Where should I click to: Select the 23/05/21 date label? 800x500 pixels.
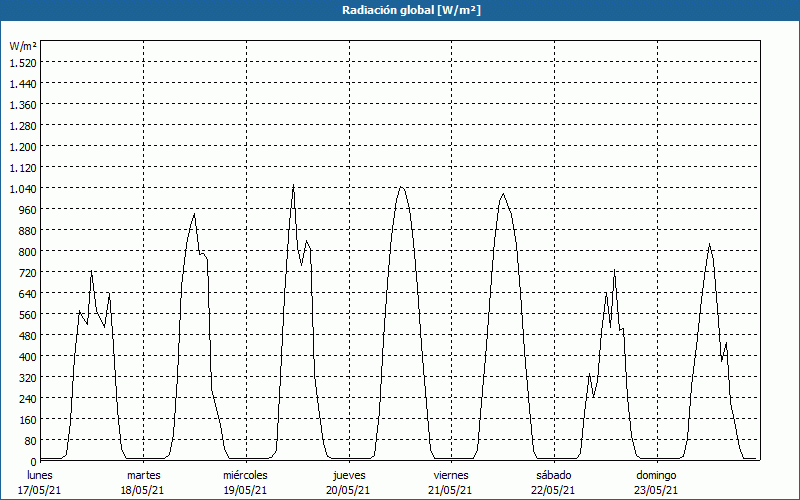click(x=656, y=490)
